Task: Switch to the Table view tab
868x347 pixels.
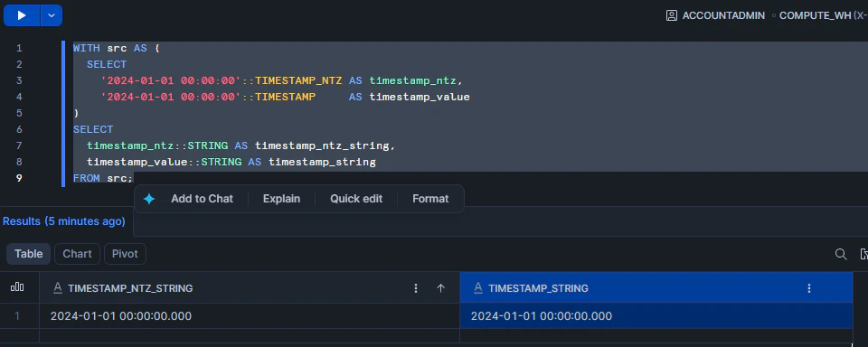Action: (x=28, y=253)
